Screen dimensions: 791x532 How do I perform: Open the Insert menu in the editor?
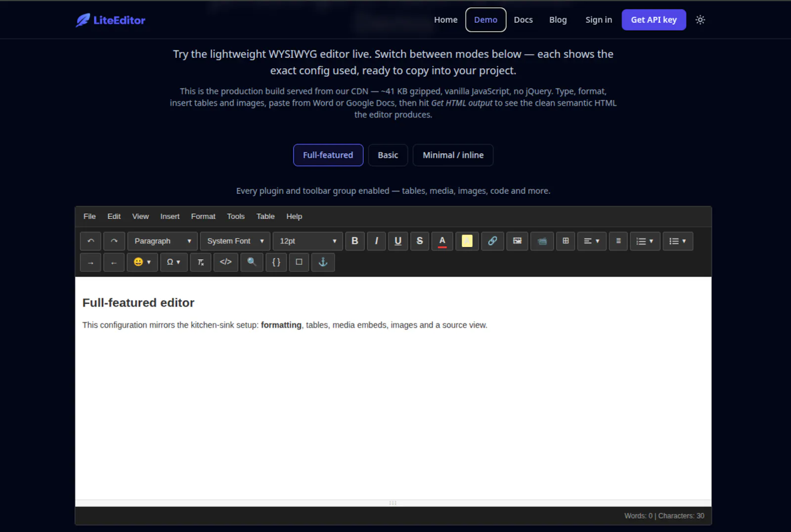point(170,217)
